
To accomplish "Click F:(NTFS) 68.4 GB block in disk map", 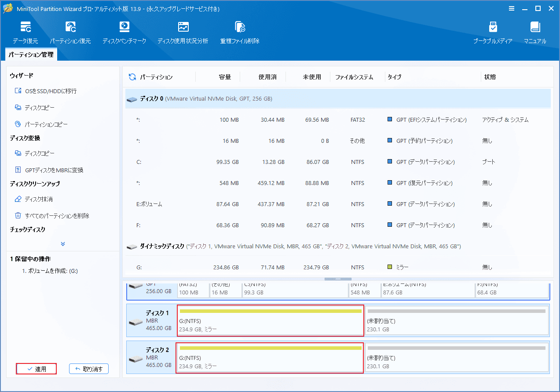I will click(x=512, y=290).
